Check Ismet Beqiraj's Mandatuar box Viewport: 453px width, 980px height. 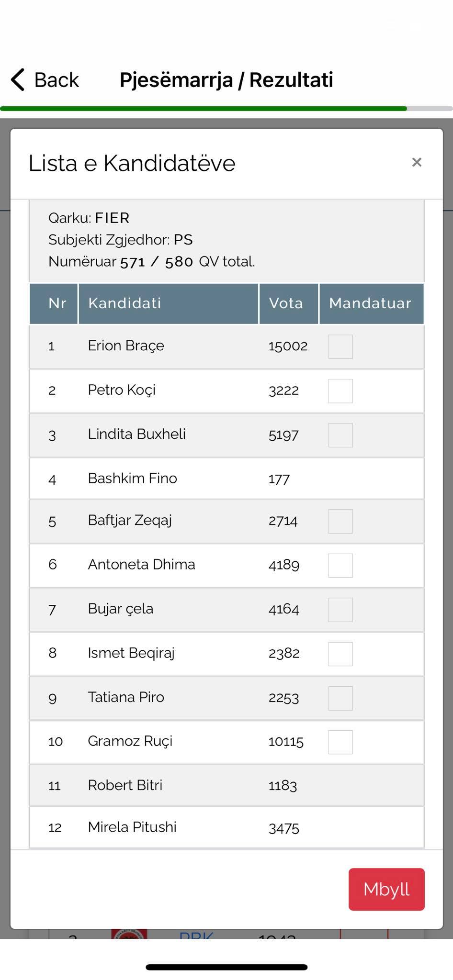[340, 654]
